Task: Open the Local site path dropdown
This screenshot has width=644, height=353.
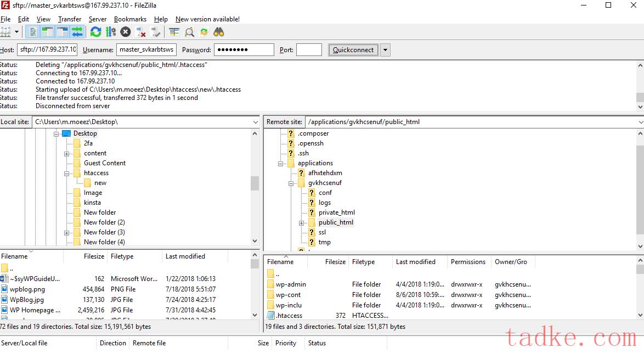Action: (256, 122)
